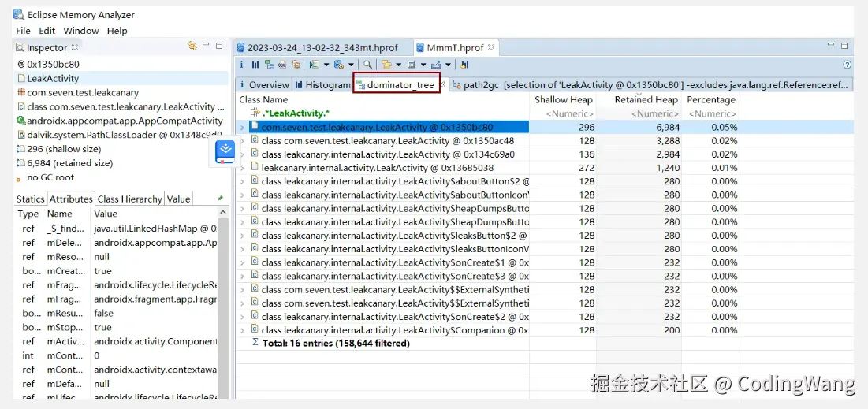
Task: Maximize the heap dump editor area
Action: [x=844, y=46]
